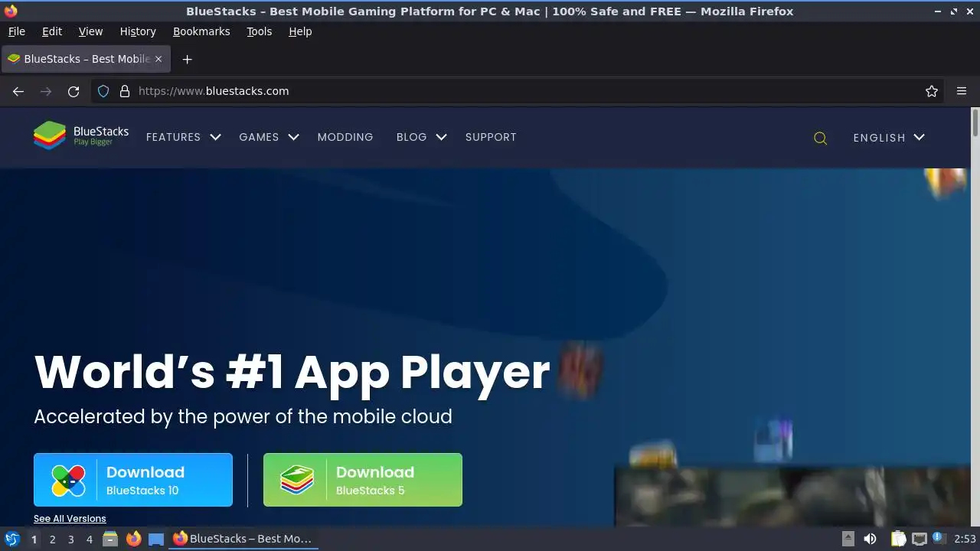
Task: Open the Help menu
Action: [300, 31]
